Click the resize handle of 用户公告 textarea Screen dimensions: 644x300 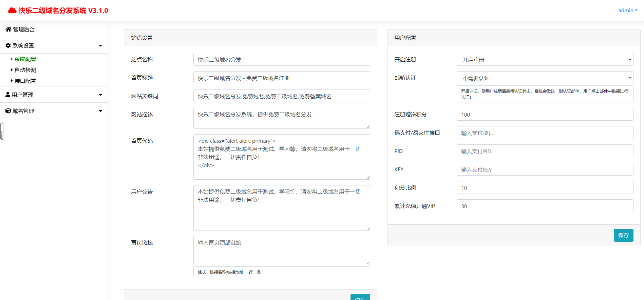click(368, 228)
